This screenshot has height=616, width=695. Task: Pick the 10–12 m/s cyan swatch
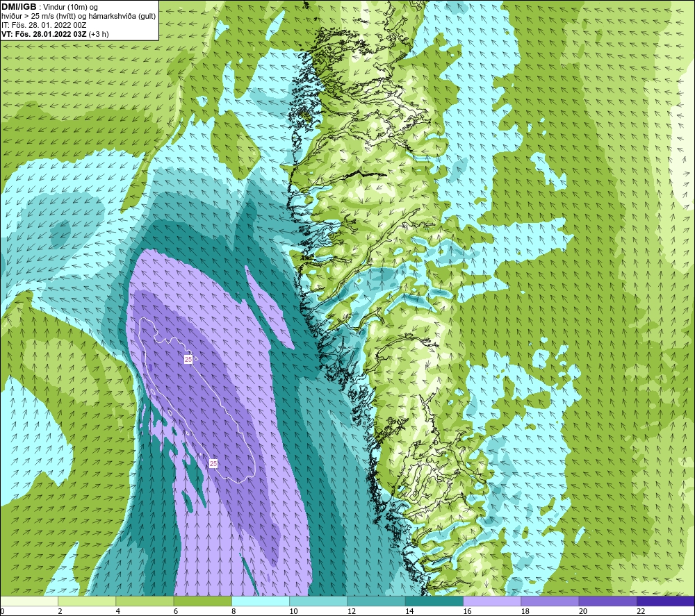(x=318, y=601)
